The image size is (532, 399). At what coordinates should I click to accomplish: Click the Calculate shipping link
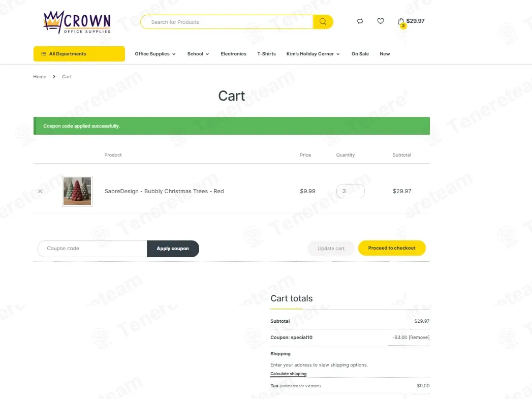(289, 374)
